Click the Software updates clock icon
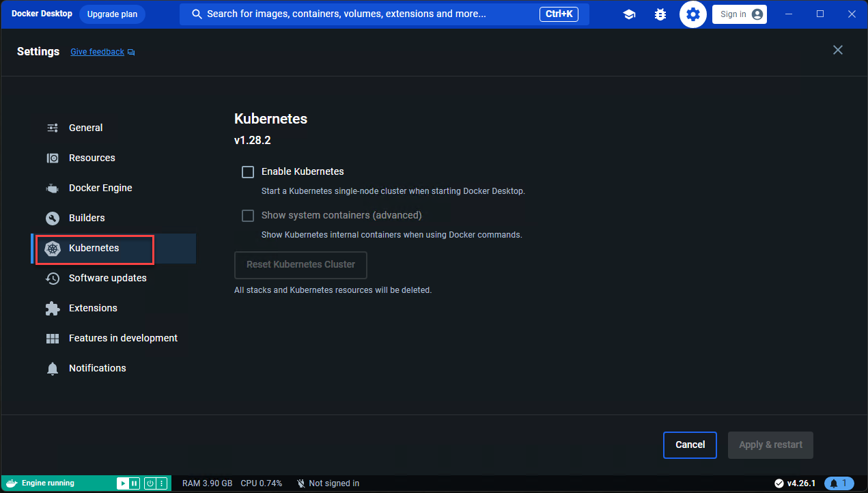The image size is (868, 493). (x=53, y=278)
